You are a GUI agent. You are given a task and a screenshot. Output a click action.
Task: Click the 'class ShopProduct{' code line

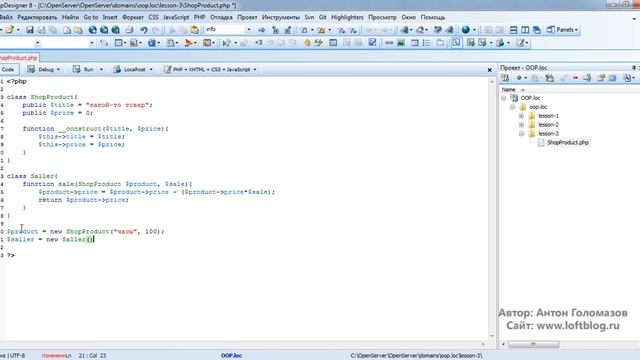pos(42,97)
